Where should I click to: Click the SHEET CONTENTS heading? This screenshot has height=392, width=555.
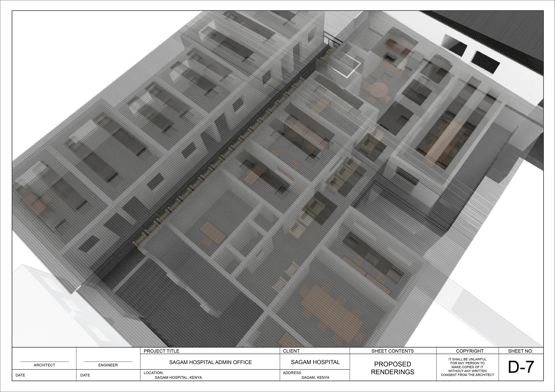(x=392, y=351)
